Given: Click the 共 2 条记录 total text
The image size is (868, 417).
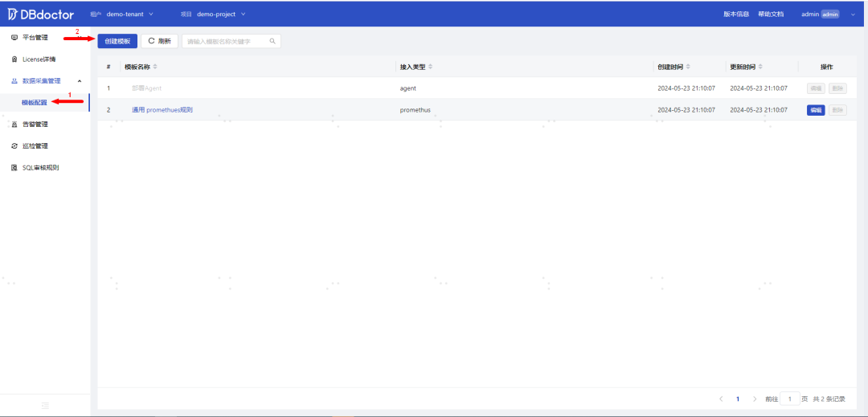Looking at the screenshot, I should click(x=829, y=399).
